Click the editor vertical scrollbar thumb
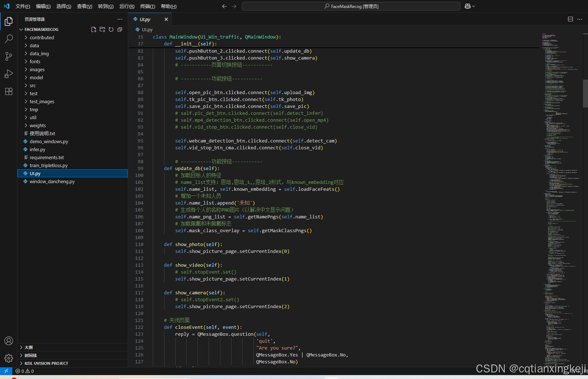Image resolution: width=588 pixels, height=379 pixels. [x=585, y=93]
